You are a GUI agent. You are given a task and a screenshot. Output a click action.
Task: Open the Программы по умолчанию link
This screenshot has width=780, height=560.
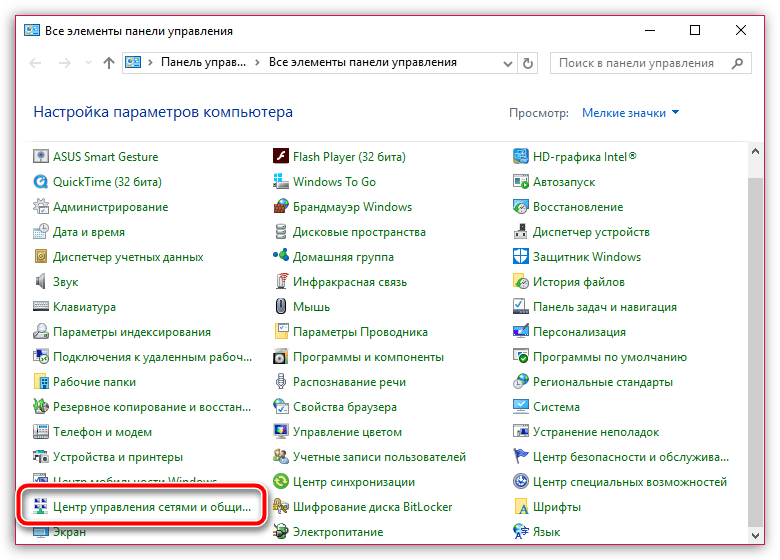click(x=609, y=357)
